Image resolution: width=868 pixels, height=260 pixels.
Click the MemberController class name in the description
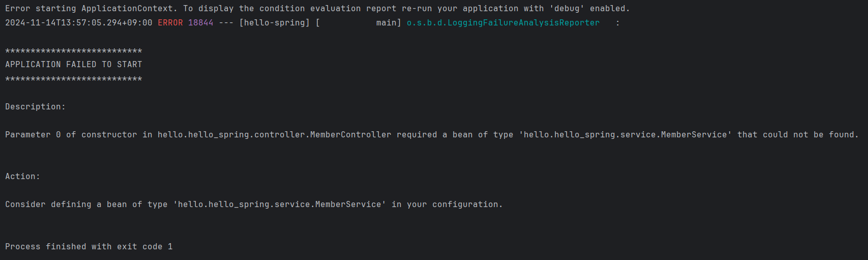pyautogui.click(x=350, y=135)
